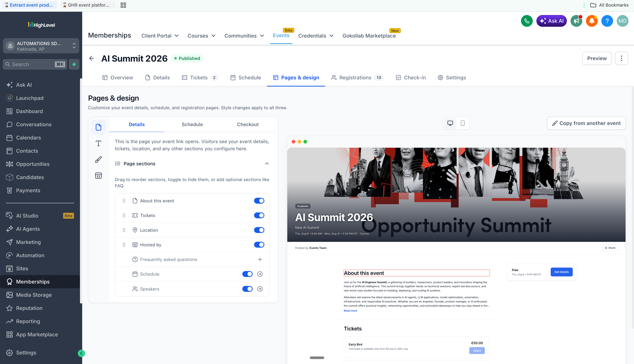
Task: Disable the Location section toggle
Action: point(259,230)
